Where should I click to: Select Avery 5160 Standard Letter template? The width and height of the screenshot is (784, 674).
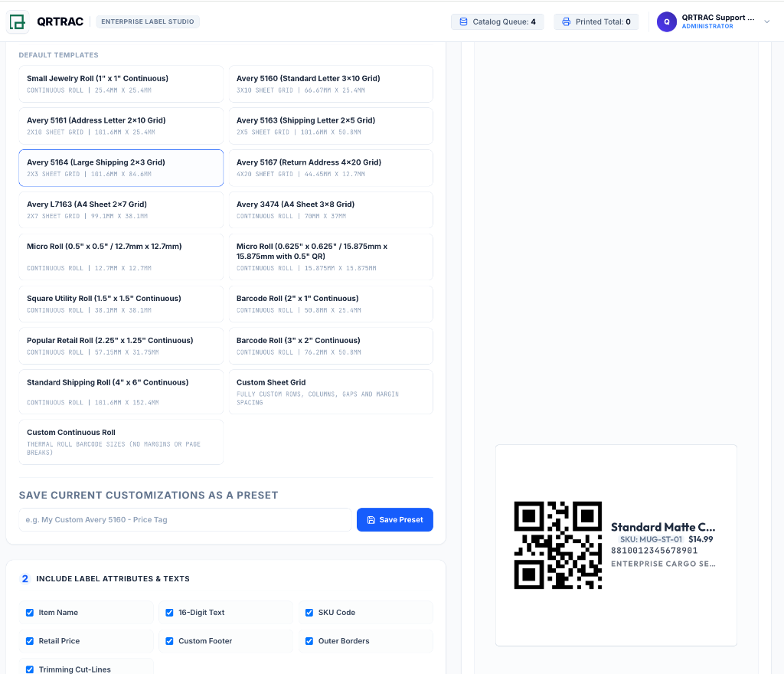point(331,84)
